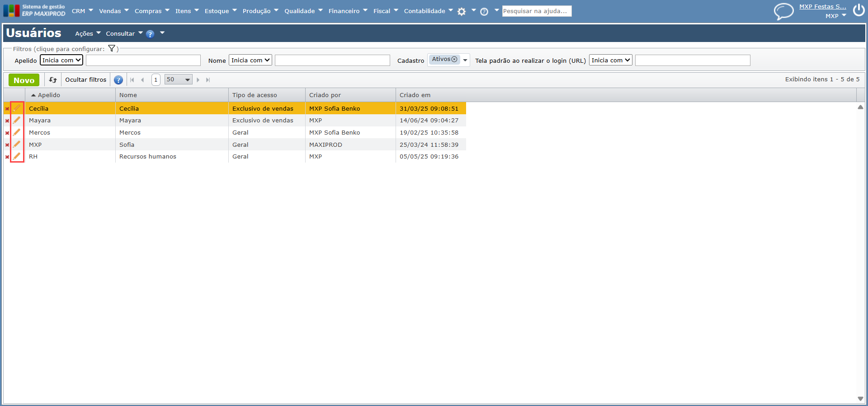Delete the Mercos user row

click(7, 133)
